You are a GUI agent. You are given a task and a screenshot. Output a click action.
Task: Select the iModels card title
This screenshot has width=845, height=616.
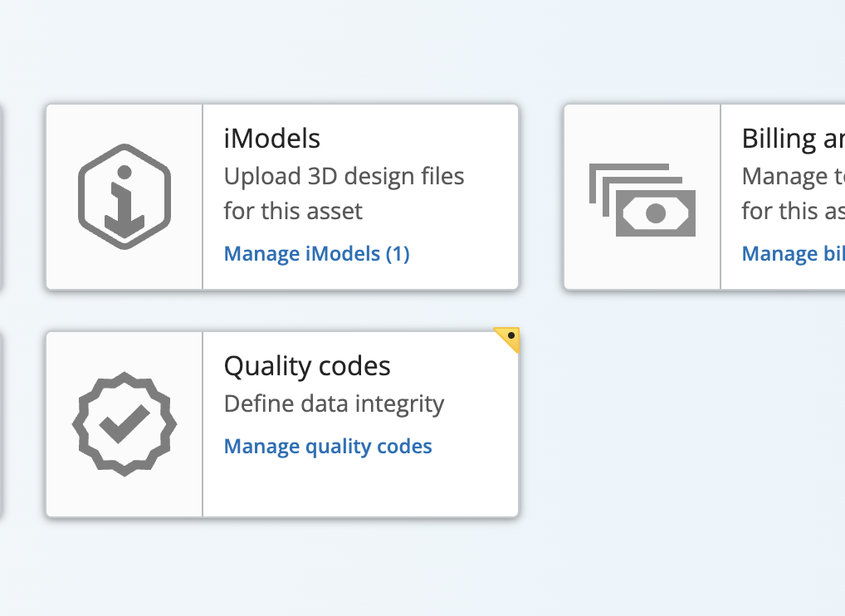(x=272, y=139)
